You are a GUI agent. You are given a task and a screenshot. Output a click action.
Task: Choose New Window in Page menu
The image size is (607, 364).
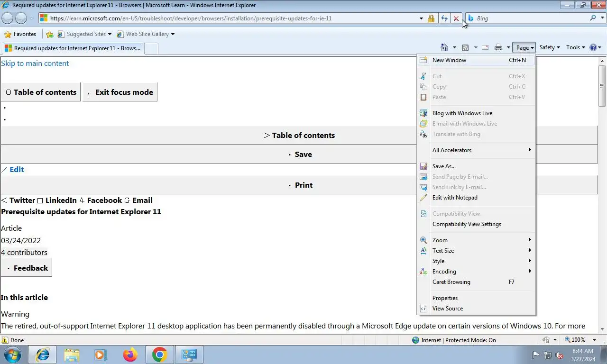tap(476, 60)
